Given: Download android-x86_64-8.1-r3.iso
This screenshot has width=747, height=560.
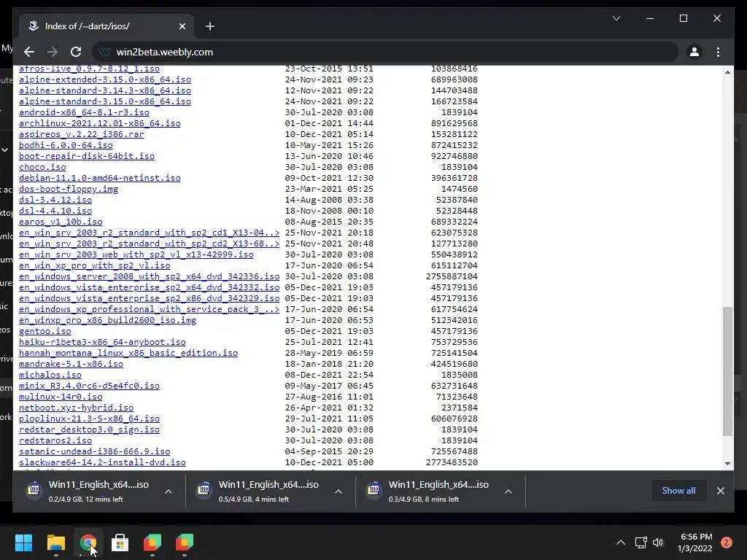Looking at the screenshot, I should click(84, 112).
